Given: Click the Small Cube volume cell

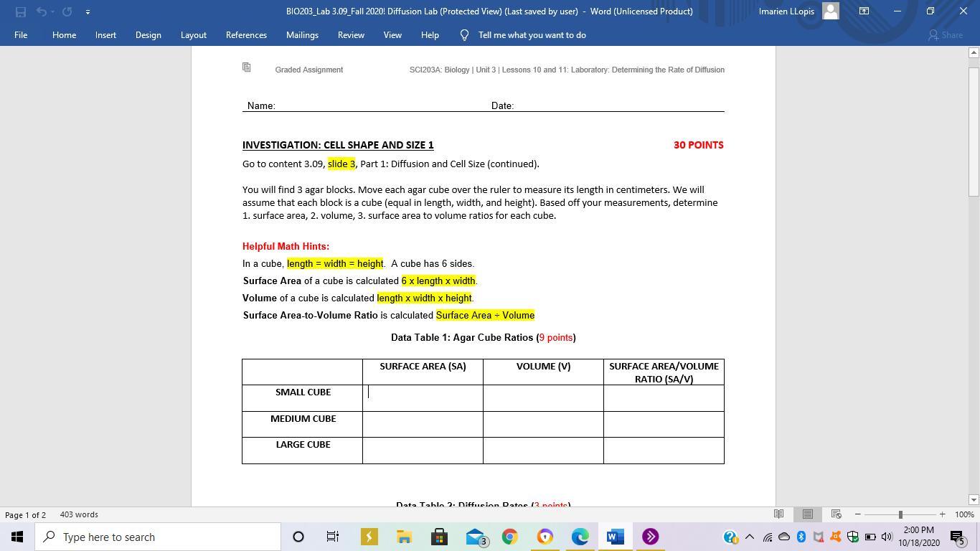Looking at the screenshot, I should coord(543,398).
